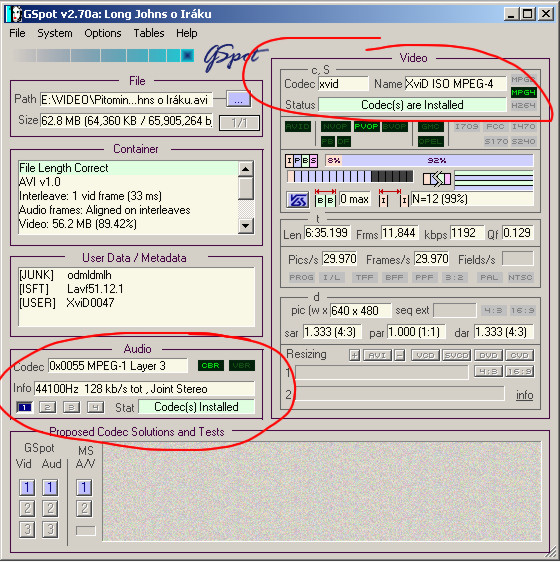Open the Tables menu
The image size is (560, 562).
[x=149, y=33]
